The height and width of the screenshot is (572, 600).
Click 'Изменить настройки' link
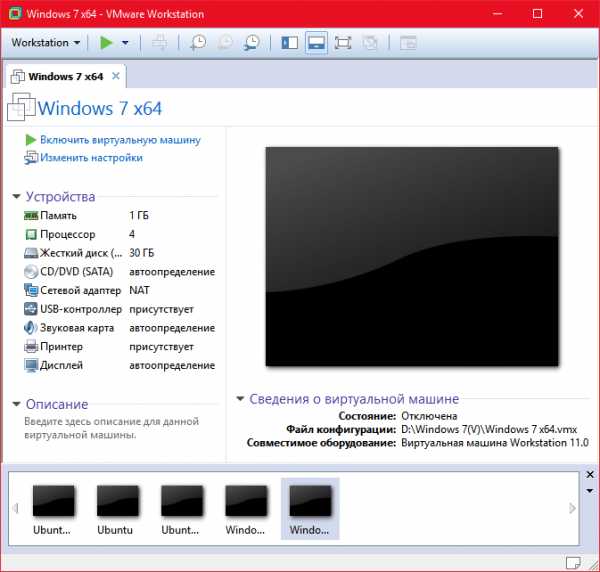tap(91, 158)
